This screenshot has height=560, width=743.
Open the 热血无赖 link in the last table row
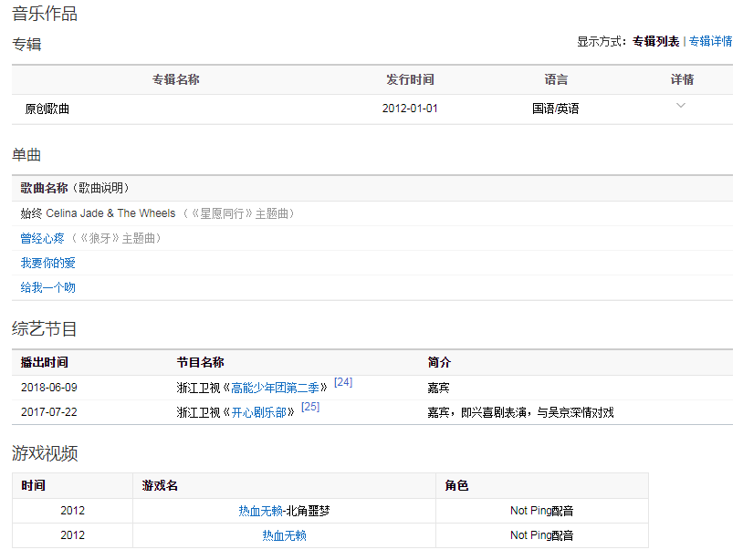coord(284,535)
